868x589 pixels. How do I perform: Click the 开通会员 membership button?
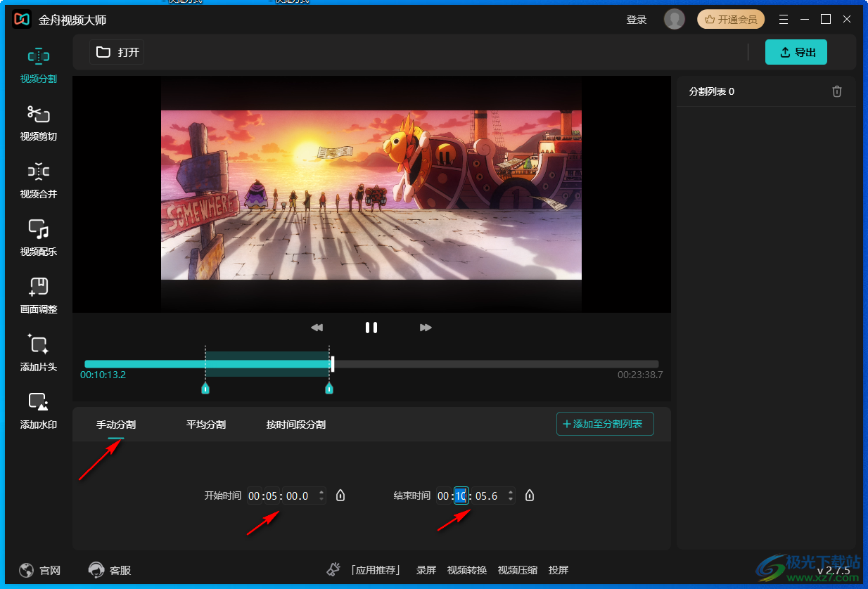(x=731, y=20)
